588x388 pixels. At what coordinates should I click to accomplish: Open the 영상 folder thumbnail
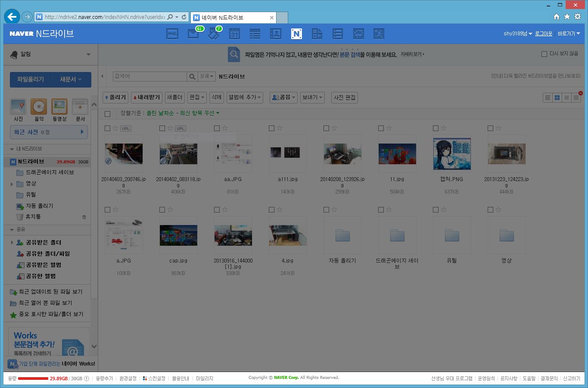point(507,235)
